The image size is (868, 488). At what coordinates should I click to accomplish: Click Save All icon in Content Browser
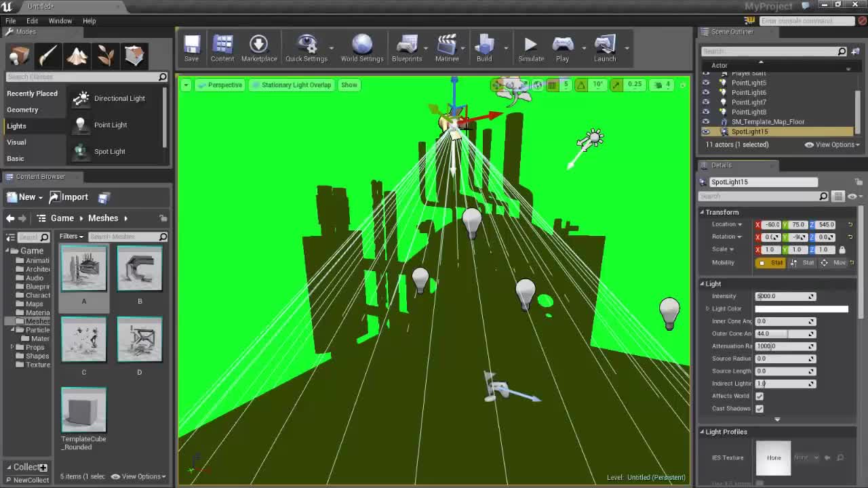click(104, 197)
